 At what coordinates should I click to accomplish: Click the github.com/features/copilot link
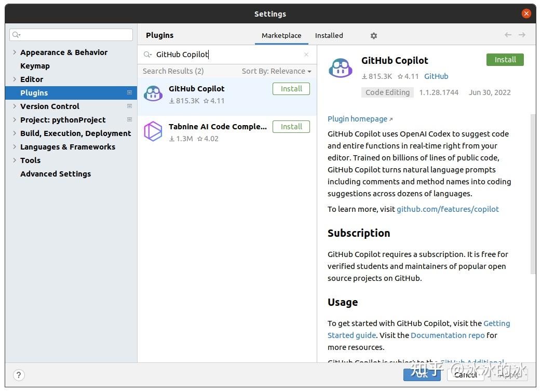448,209
